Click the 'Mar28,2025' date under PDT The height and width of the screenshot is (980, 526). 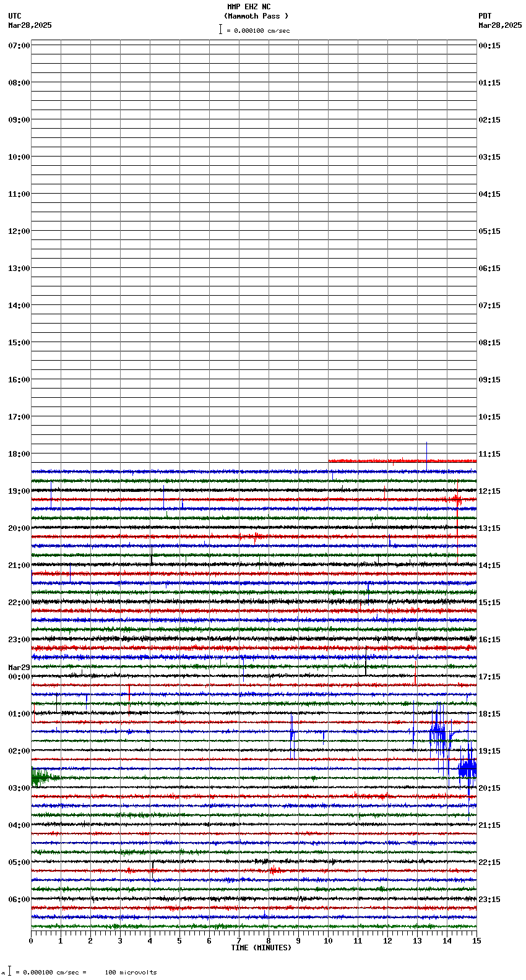click(x=500, y=25)
